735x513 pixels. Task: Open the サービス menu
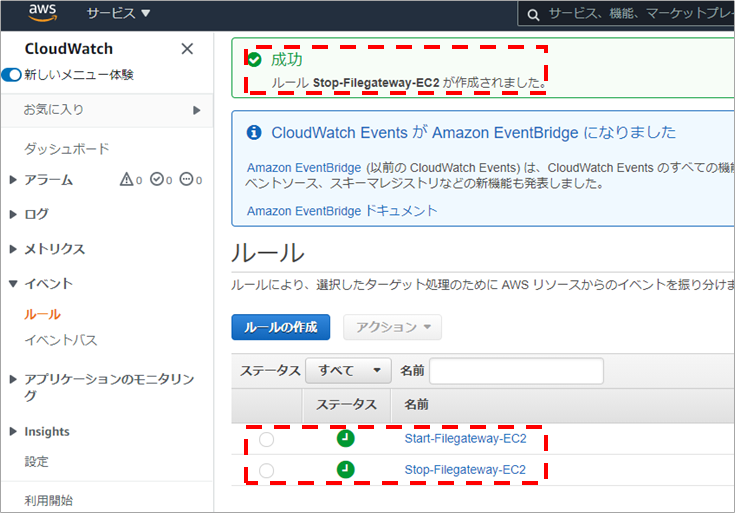click(x=118, y=13)
